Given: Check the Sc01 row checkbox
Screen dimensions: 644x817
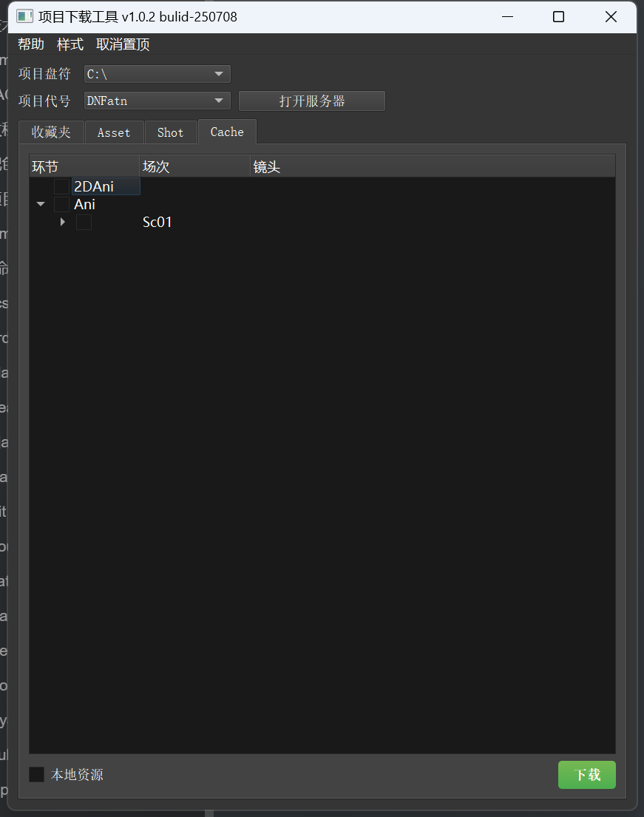Looking at the screenshot, I should [84, 222].
